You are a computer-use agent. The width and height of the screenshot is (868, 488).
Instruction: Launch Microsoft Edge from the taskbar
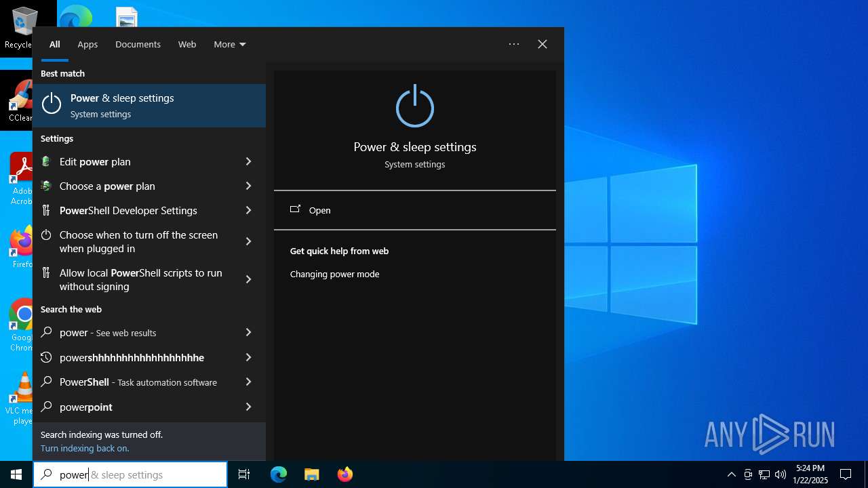(279, 474)
